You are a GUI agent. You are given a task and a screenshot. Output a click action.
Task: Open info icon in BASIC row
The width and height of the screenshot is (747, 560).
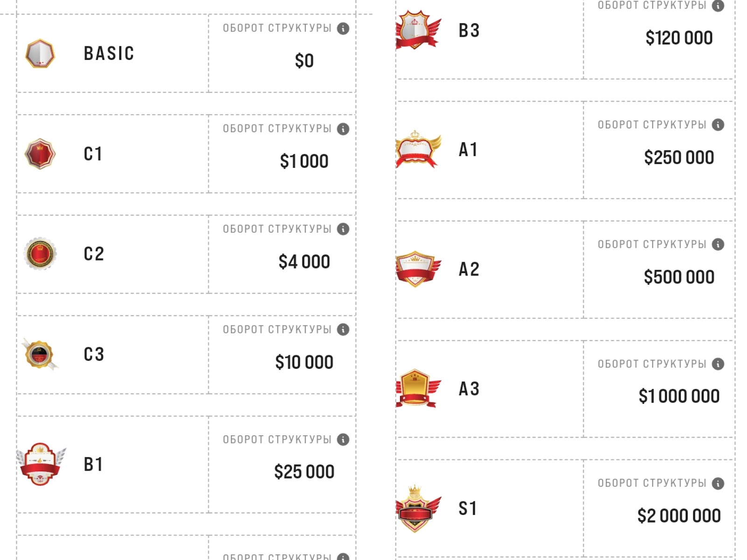point(343,28)
